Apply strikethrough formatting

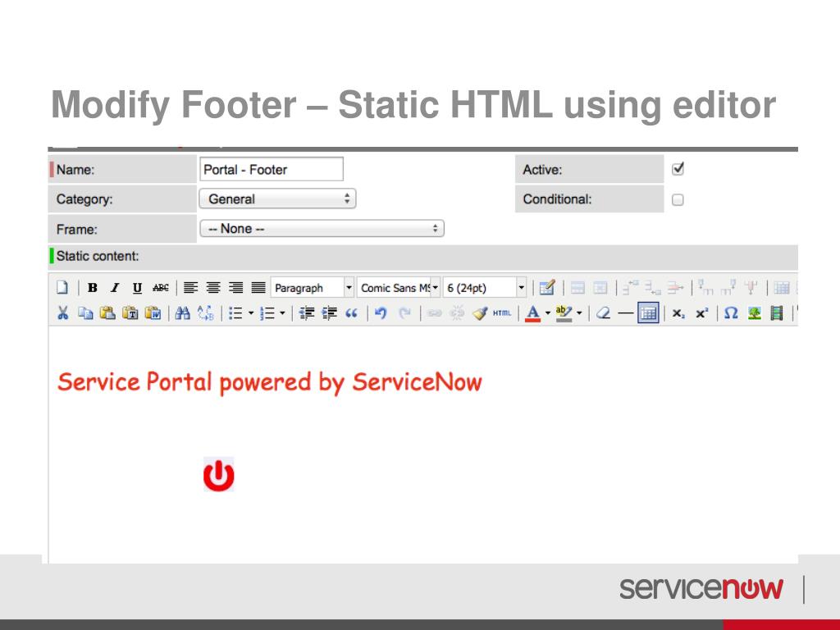(x=160, y=288)
